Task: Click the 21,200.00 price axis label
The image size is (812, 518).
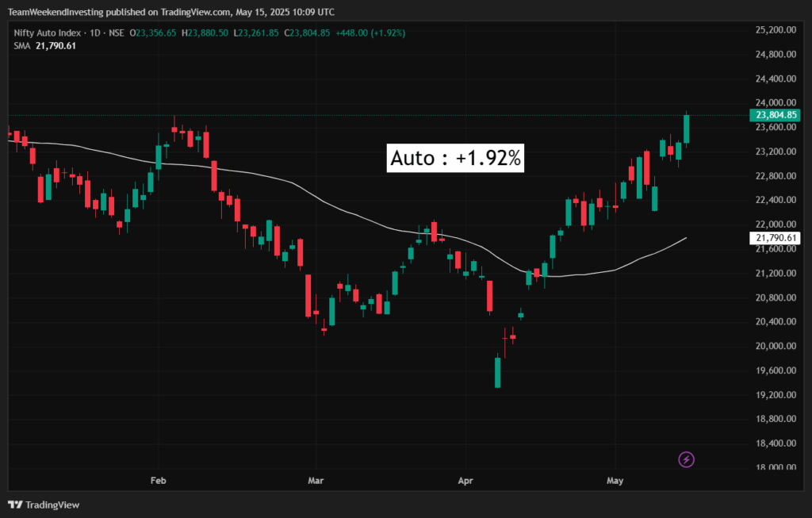Action: click(x=776, y=273)
